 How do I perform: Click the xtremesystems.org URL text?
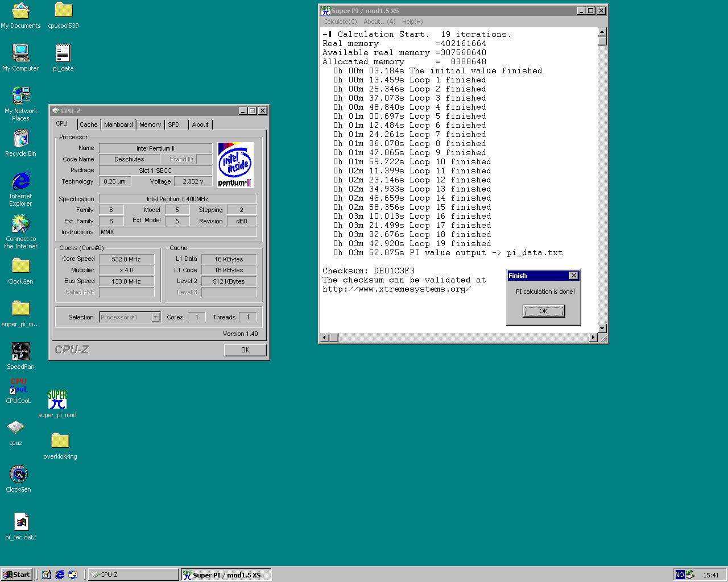(x=397, y=289)
